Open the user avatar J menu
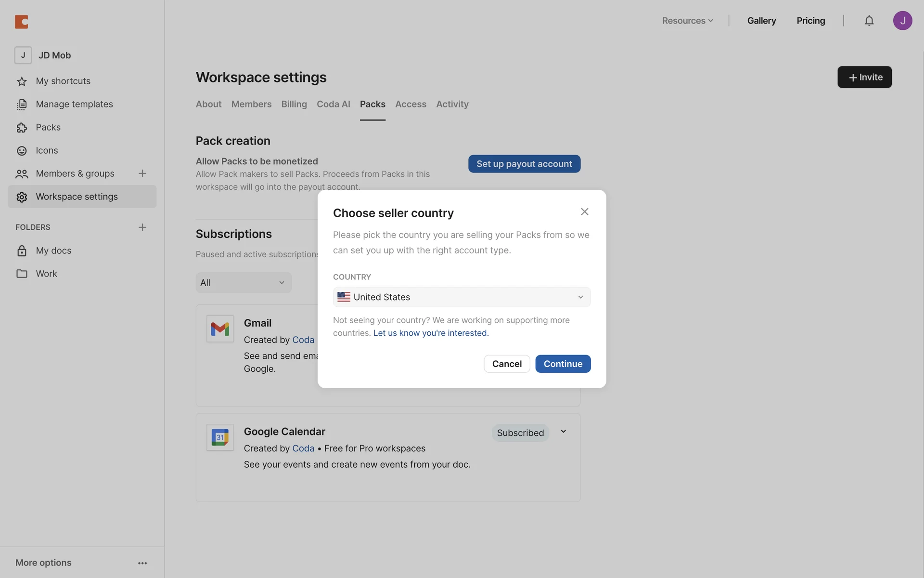 (902, 21)
